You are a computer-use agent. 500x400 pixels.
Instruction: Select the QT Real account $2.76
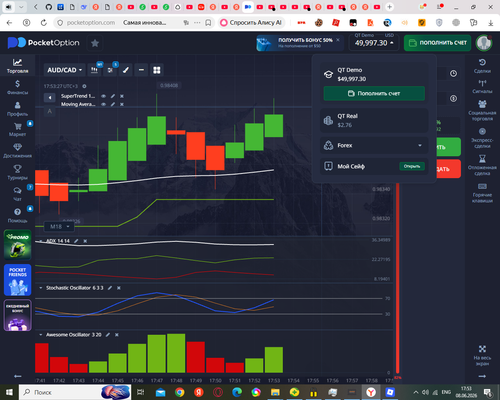click(x=374, y=120)
